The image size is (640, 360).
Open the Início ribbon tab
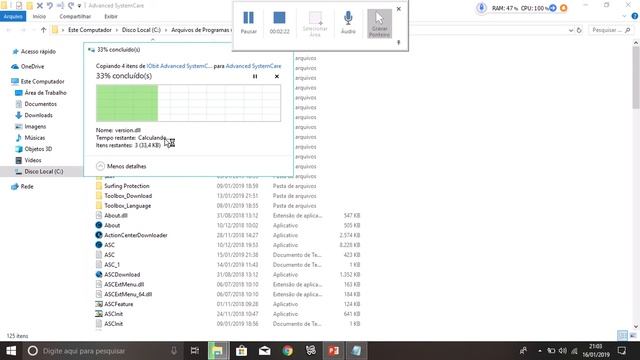pos(39,16)
